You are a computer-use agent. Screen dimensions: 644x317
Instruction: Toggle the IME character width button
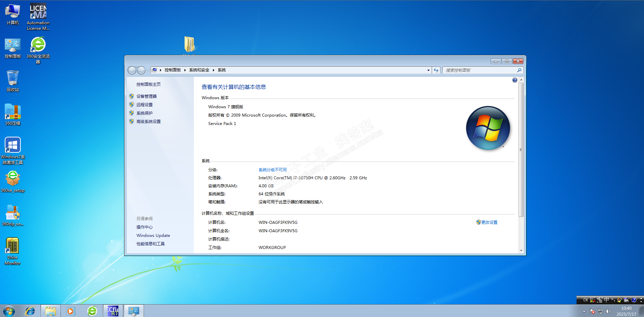coord(600,300)
